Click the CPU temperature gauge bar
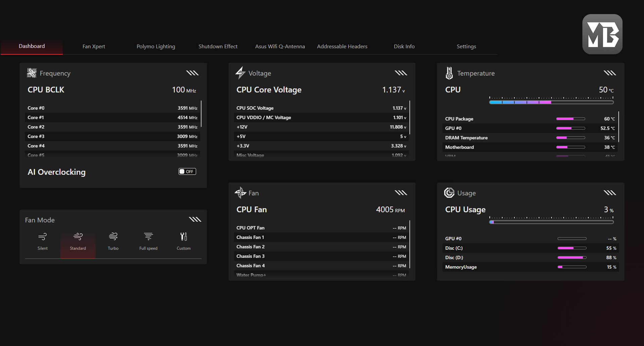The height and width of the screenshot is (346, 644). click(x=551, y=102)
